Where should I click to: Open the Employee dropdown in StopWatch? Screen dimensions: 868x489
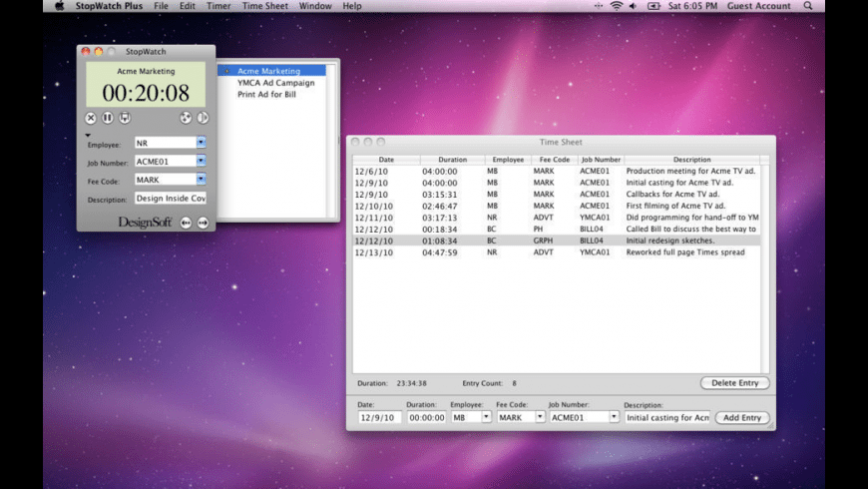coord(201,143)
